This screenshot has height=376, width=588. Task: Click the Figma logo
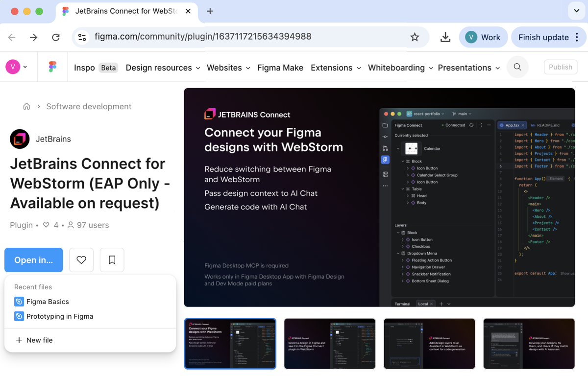52,67
